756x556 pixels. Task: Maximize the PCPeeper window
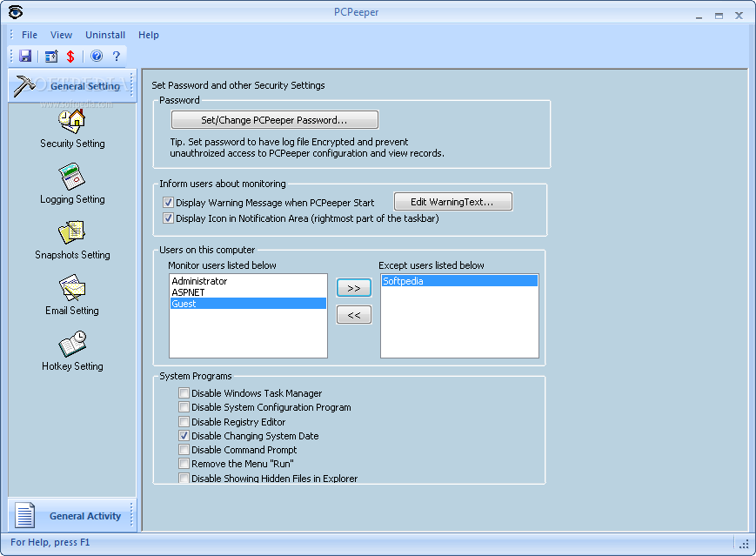pyautogui.click(x=719, y=16)
